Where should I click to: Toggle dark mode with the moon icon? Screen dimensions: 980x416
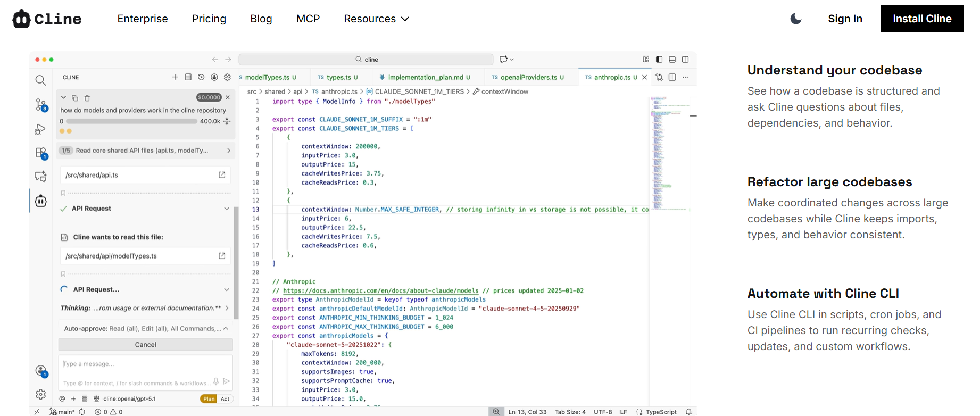tap(796, 19)
